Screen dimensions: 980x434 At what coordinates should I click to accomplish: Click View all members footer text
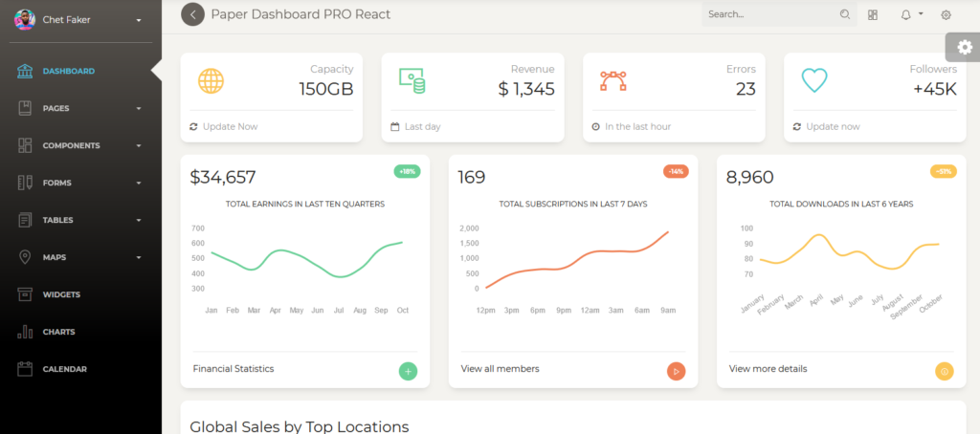coord(500,369)
